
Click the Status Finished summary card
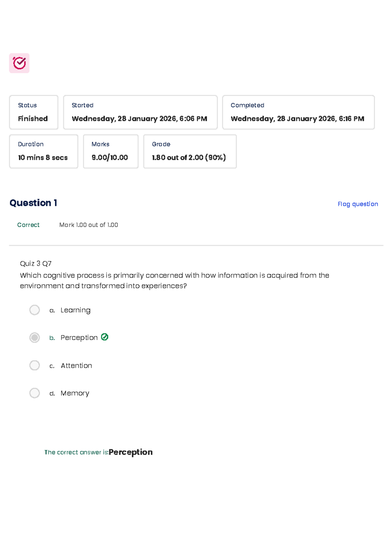click(34, 112)
